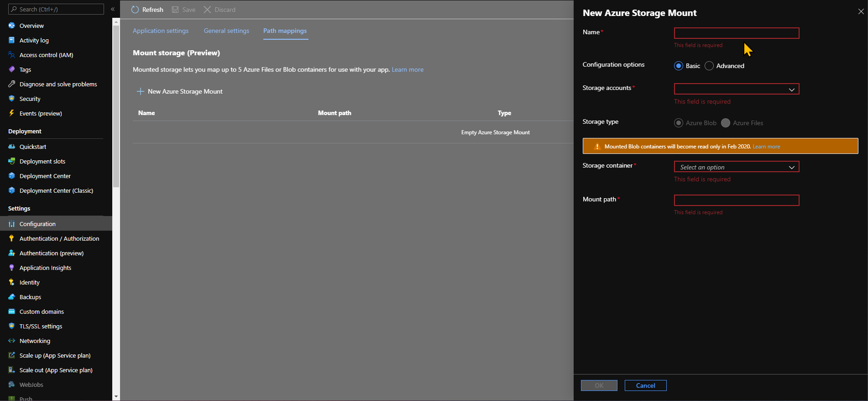Switch to the General settings tab

[226, 31]
